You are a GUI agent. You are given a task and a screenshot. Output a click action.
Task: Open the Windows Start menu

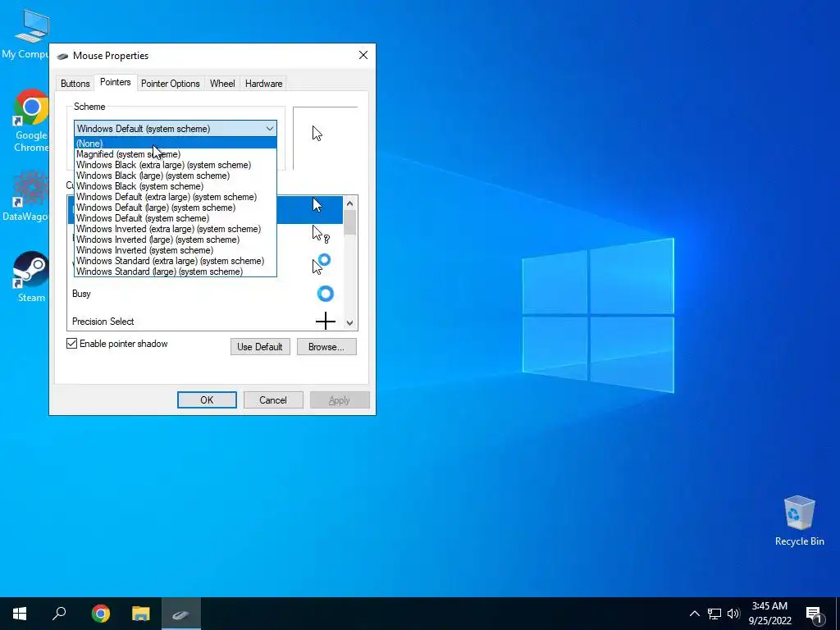tap(20, 614)
